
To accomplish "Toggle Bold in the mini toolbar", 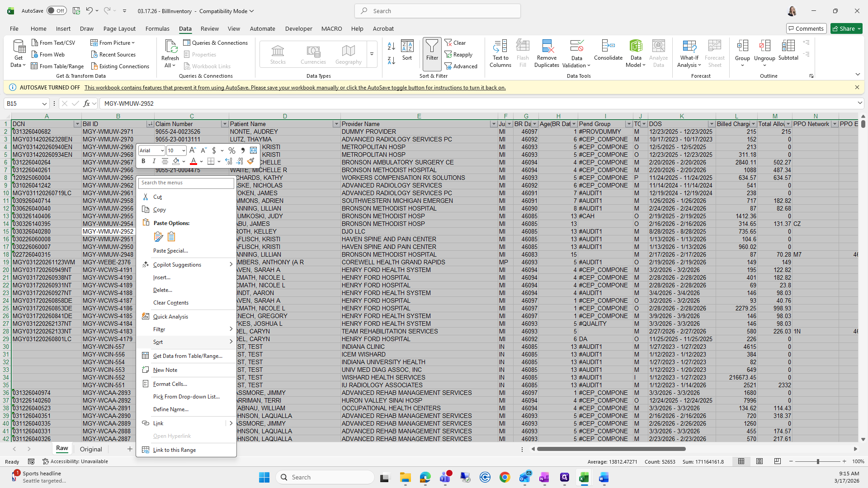I will point(143,161).
